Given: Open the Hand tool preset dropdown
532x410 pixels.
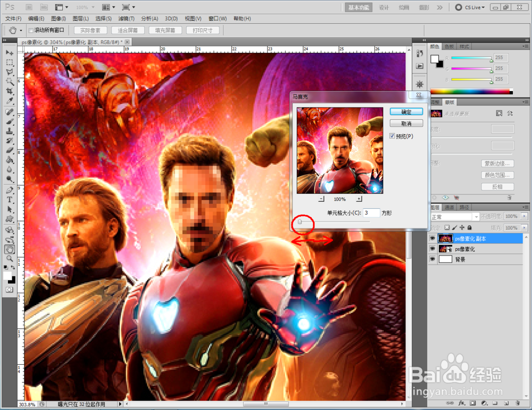Looking at the screenshot, I should 21,30.
